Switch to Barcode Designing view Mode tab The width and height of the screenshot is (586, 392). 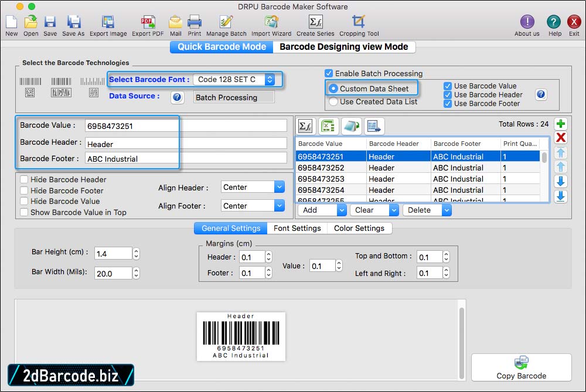(344, 47)
